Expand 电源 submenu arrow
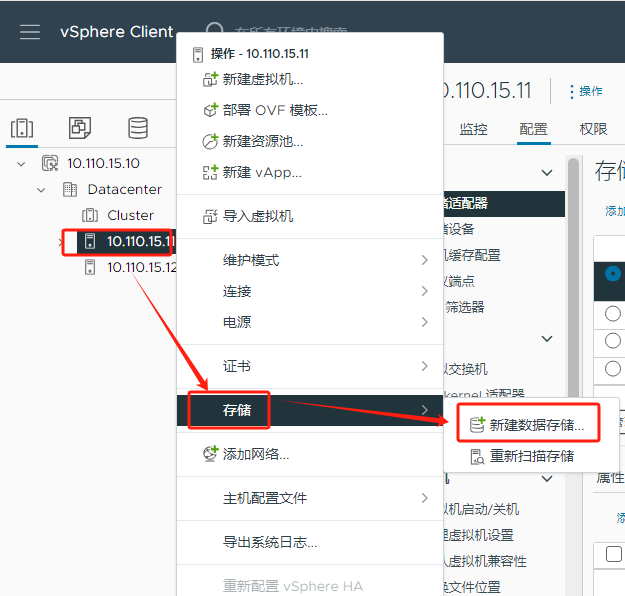The height and width of the screenshot is (596, 625). tap(425, 322)
